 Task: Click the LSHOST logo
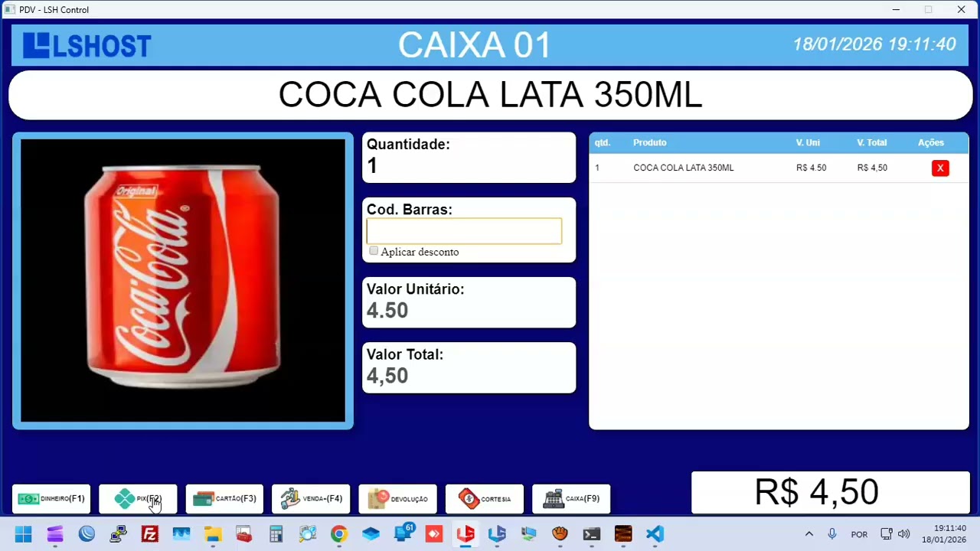coord(87,45)
